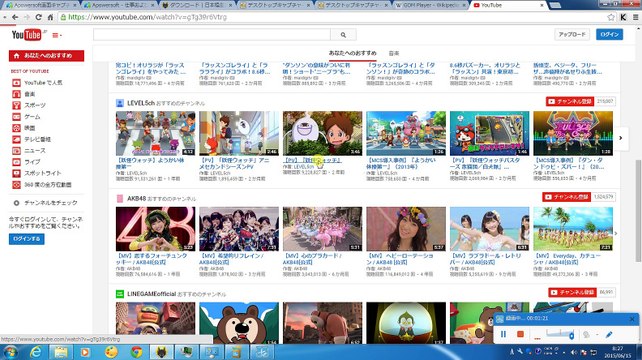Open Internet Explorer from the taskbar
642x360 pixels.
coord(36,352)
